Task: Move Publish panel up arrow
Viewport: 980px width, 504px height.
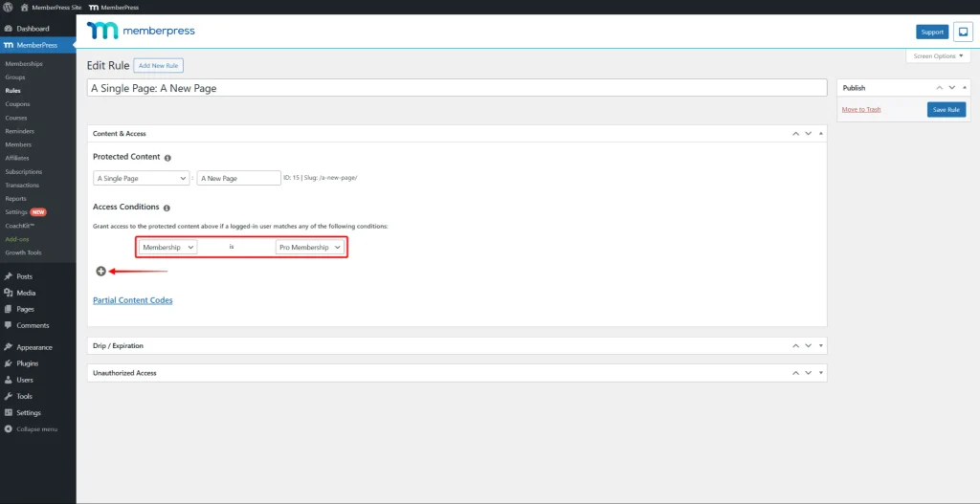Action: pyautogui.click(x=939, y=88)
